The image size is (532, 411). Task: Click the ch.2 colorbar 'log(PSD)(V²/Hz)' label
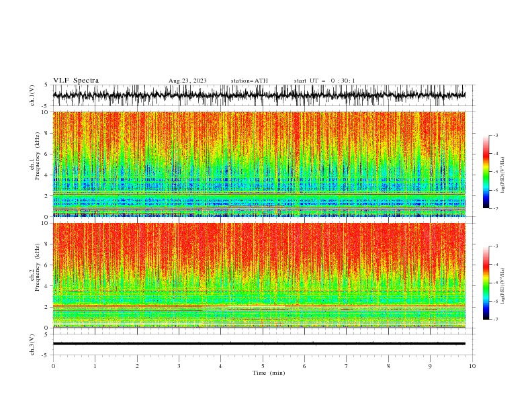click(503, 285)
